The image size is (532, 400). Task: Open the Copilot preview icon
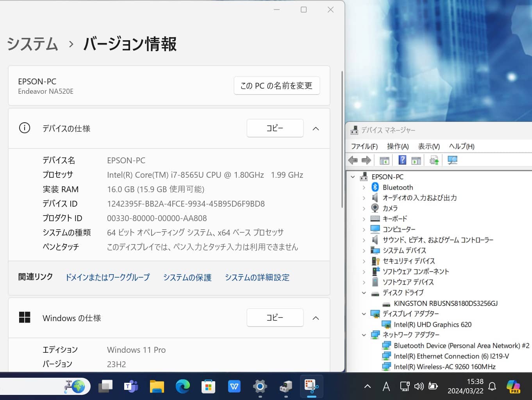[x=513, y=386]
